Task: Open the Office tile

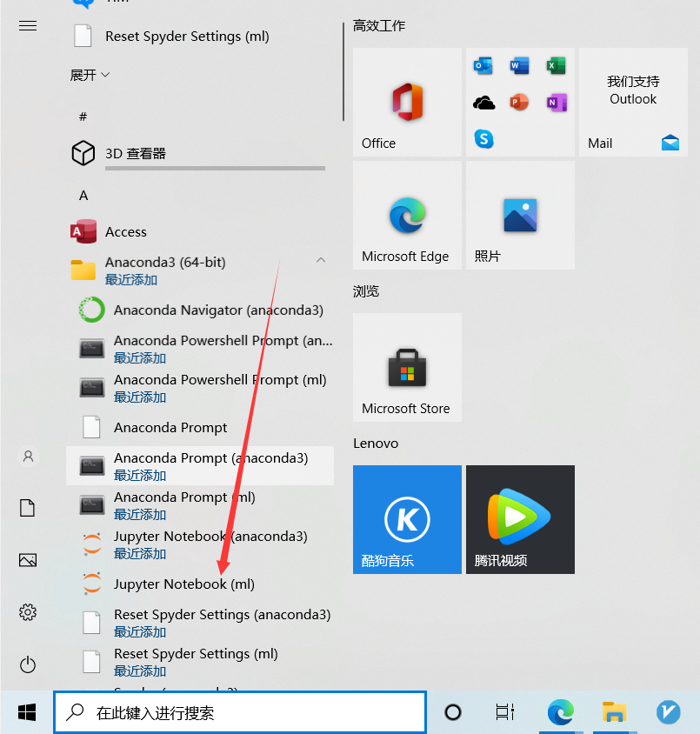Action: [x=407, y=102]
